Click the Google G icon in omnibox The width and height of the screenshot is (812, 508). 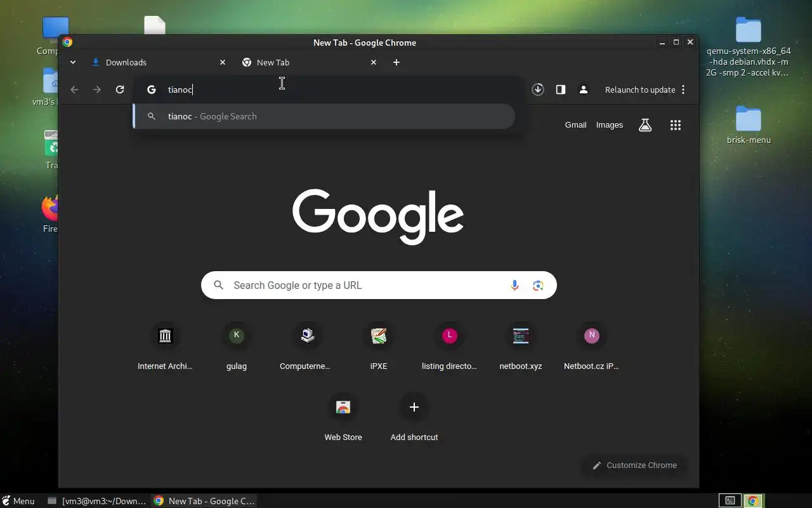(151, 90)
